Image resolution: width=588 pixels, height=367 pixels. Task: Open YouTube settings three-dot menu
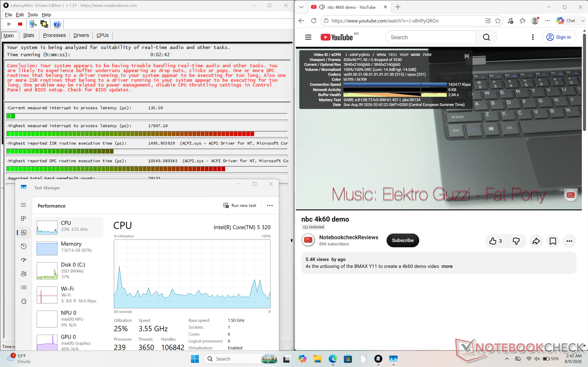click(x=533, y=37)
